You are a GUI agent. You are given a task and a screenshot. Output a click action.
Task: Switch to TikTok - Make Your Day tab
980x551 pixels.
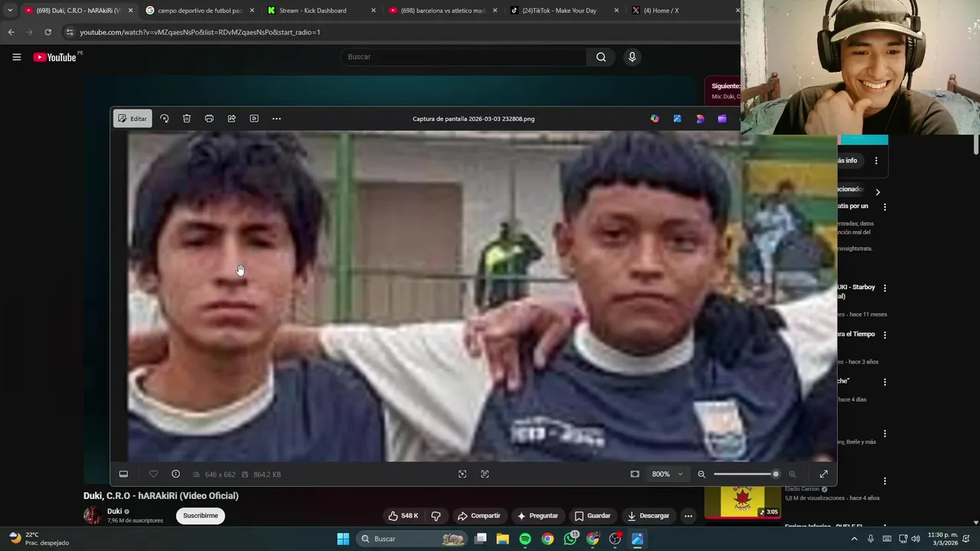click(x=565, y=11)
